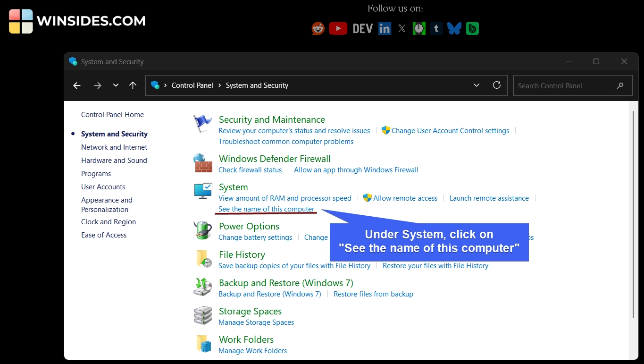Select System and Security in the sidebar
Viewport: 644px width, 364px height.
[x=114, y=134]
